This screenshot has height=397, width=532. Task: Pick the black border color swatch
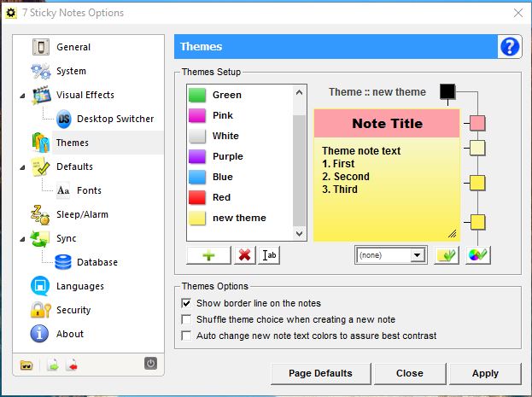click(447, 91)
